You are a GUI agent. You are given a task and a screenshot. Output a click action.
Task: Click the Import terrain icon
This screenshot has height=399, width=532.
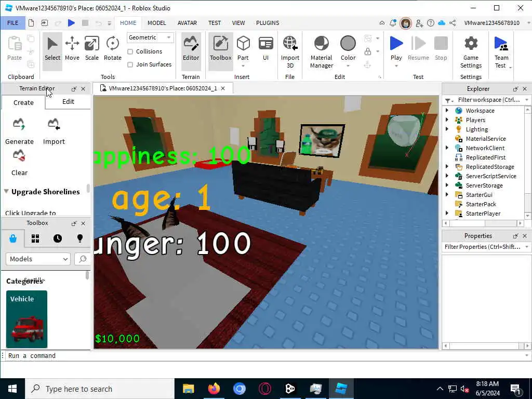pos(54,124)
